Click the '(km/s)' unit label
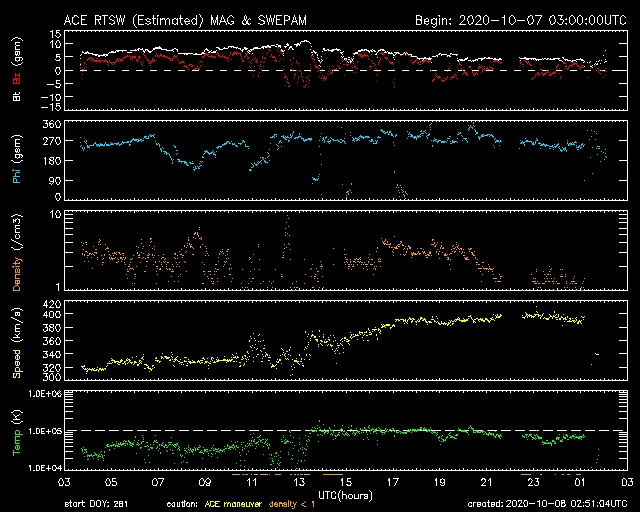This screenshot has width=640, height=512. (x=17, y=325)
